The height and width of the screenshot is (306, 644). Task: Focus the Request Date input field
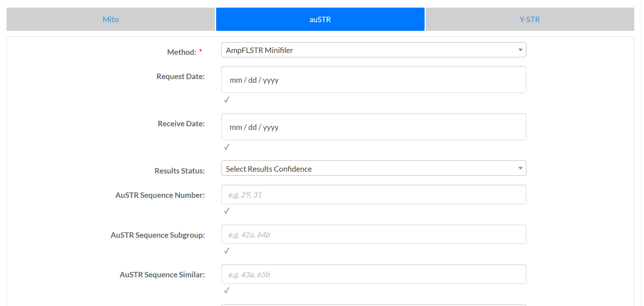coord(373,79)
